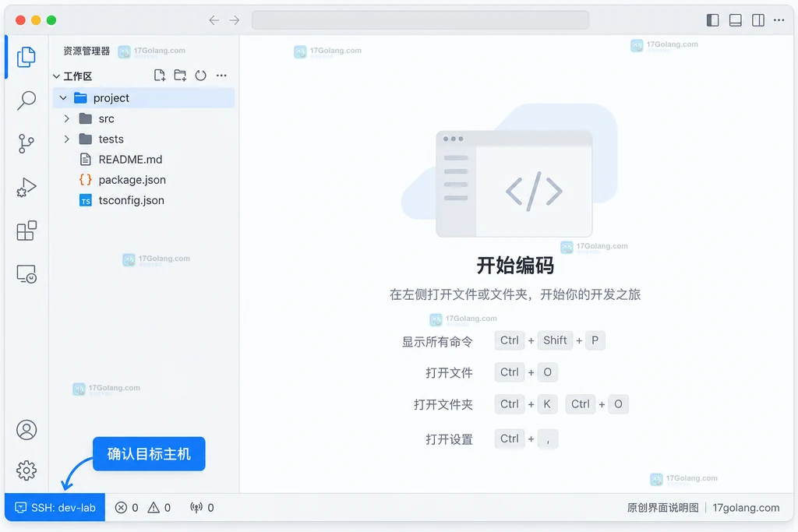Click the command center search box
This screenshot has width=798, height=532.
pos(420,20)
